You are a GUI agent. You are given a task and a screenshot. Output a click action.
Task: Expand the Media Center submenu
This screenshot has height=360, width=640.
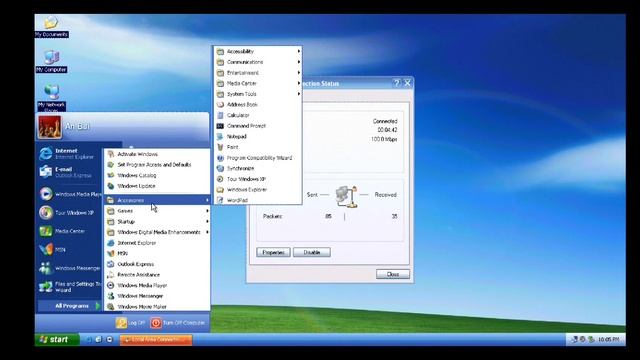tap(258, 83)
